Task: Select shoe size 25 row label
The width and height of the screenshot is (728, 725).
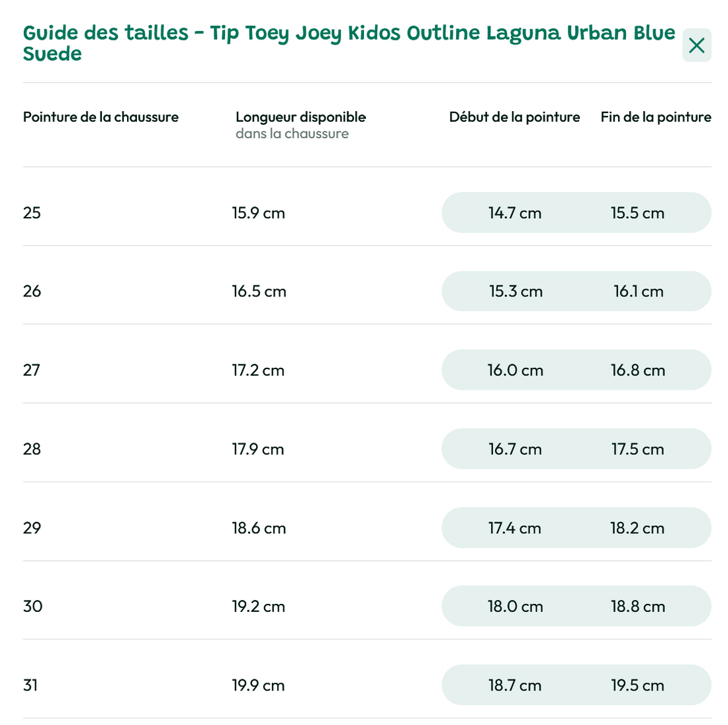Action: coord(32,213)
